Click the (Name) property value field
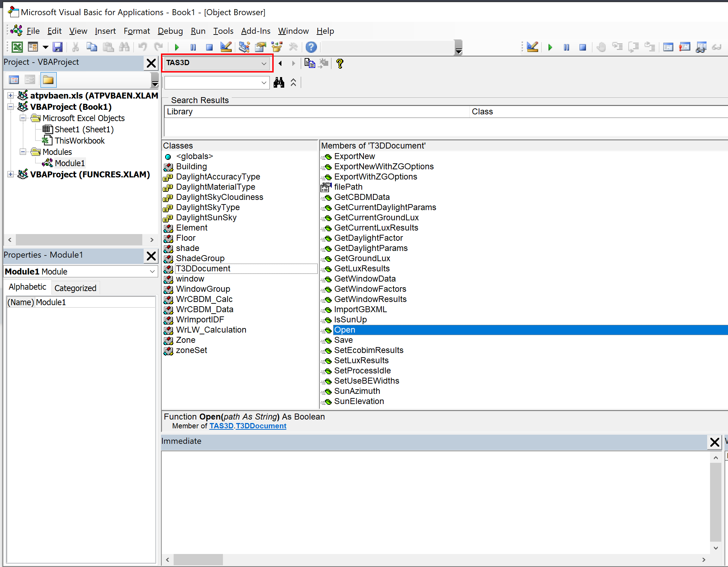This screenshot has width=728, height=567. pyautogui.click(x=95, y=302)
